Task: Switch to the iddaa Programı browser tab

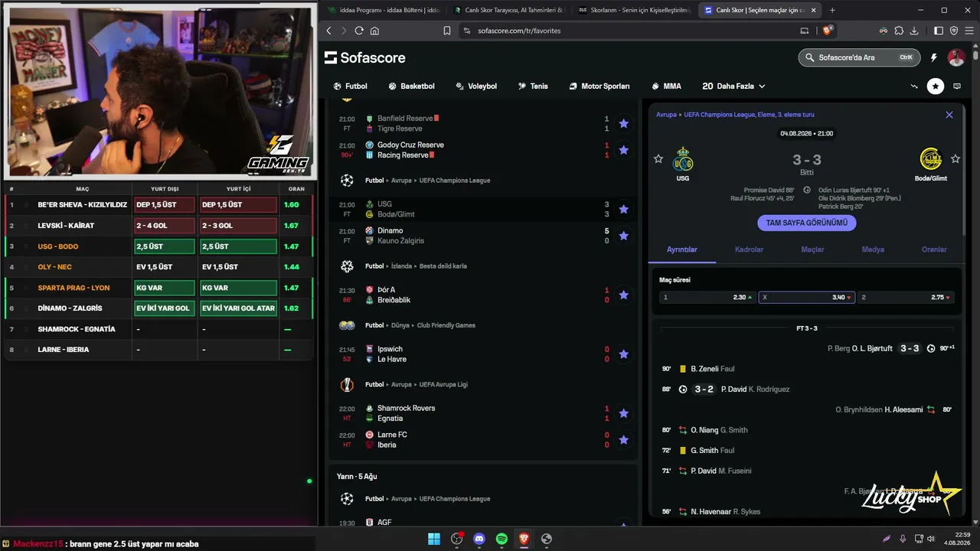Action: [383, 10]
